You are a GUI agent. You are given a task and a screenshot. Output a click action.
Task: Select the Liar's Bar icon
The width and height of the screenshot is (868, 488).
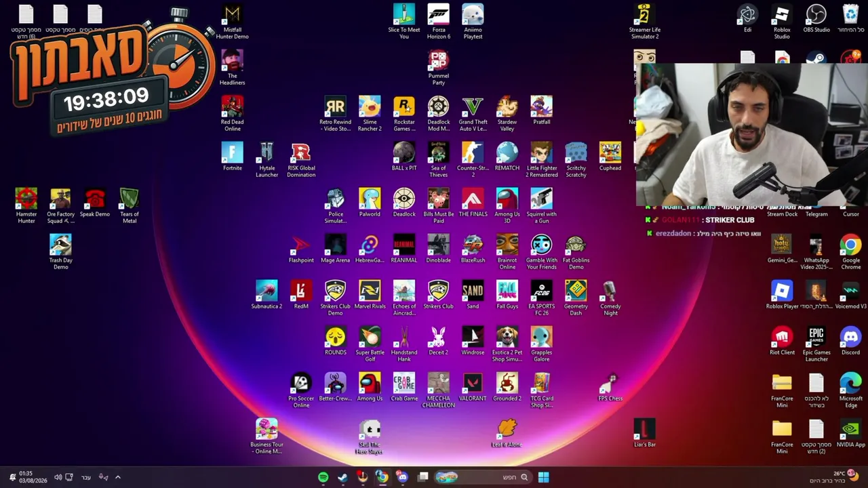point(644,434)
